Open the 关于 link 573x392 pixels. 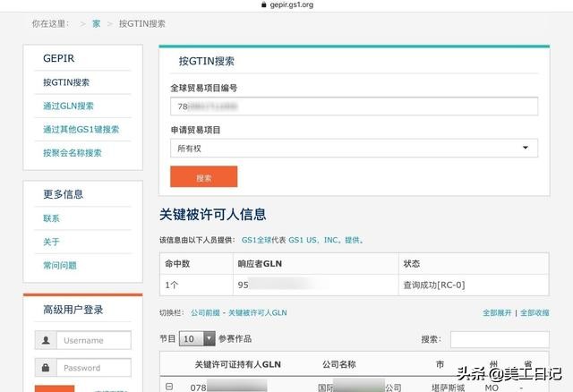(x=51, y=242)
